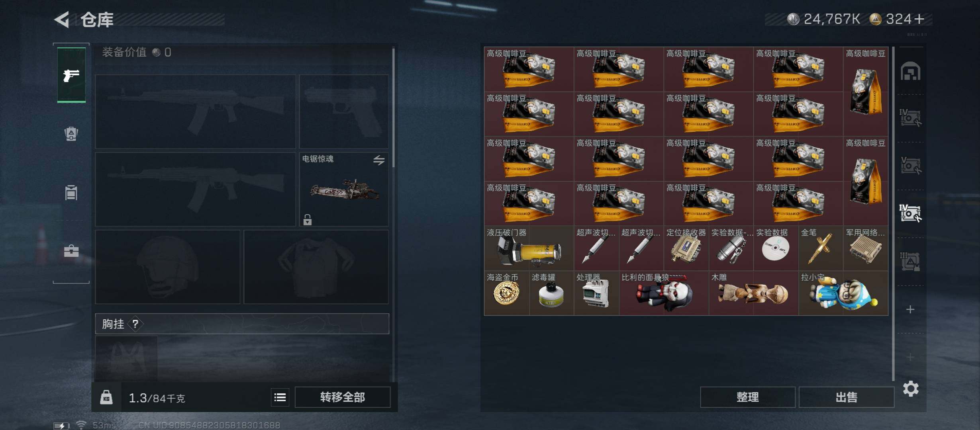
Task: Select the main warehouse icon in right sidebar
Action: click(910, 71)
